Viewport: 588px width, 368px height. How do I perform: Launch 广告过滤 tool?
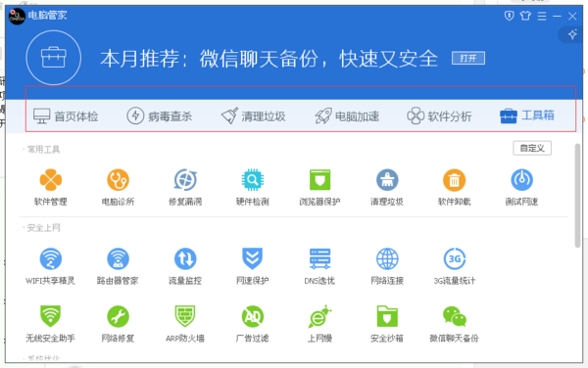tap(253, 324)
